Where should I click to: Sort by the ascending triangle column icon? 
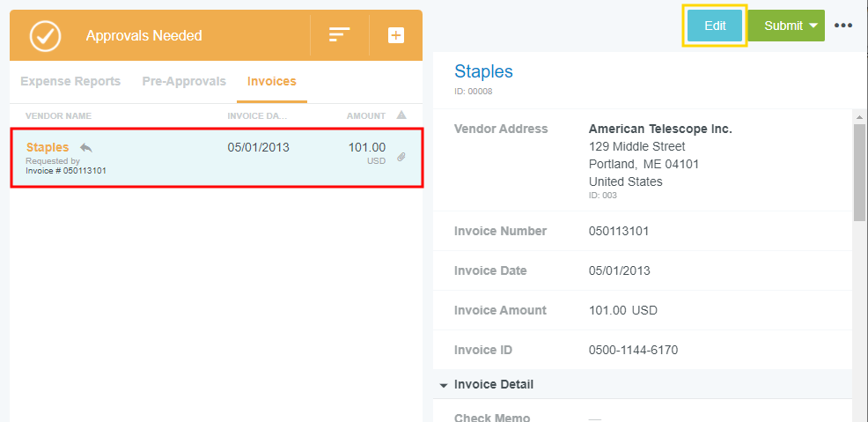(401, 115)
